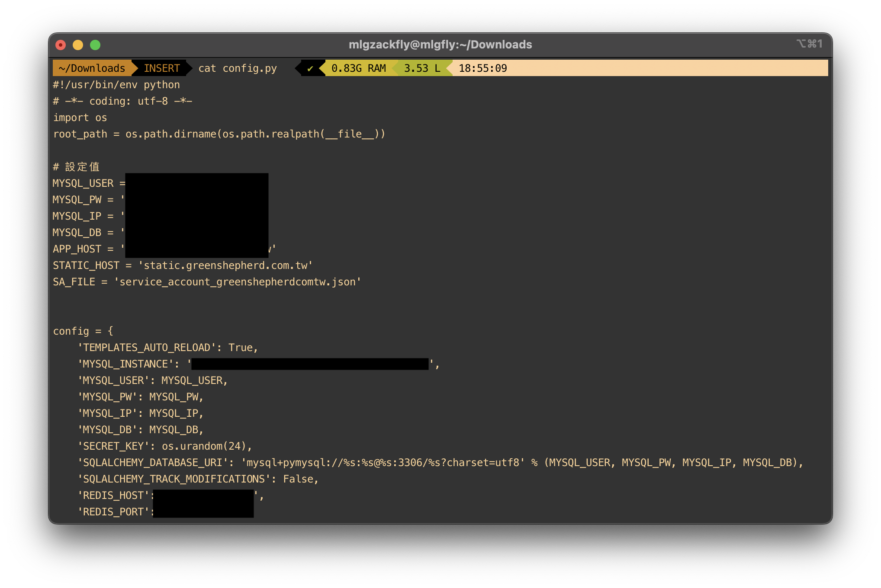The image size is (881, 588).
Task: Click the 'TEMPLATES_AUTO_RELOAD': True line
Action: [x=168, y=348]
